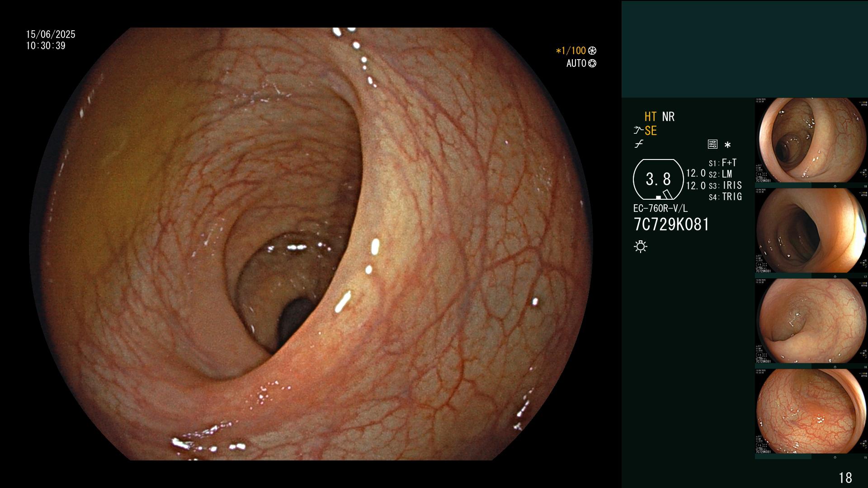This screenshot has height=488, width=868.
Task: Click the scope tip indicator showing 3.8
Action: click(658, 179)
